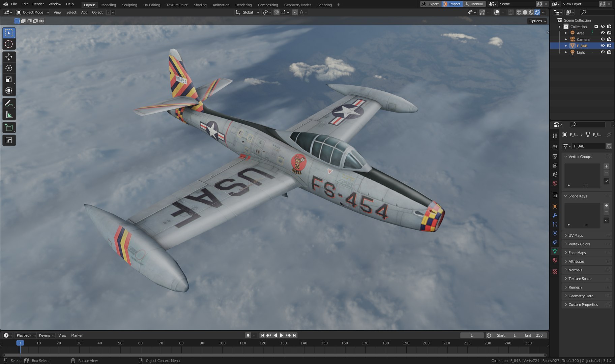Switch to wireframe viewport shading

pyautogui.click(x=519, y=12)
